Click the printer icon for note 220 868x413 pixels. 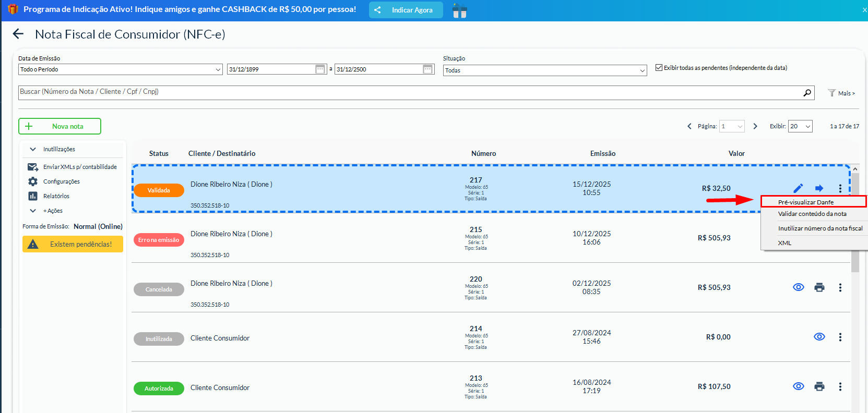point(819,287)
